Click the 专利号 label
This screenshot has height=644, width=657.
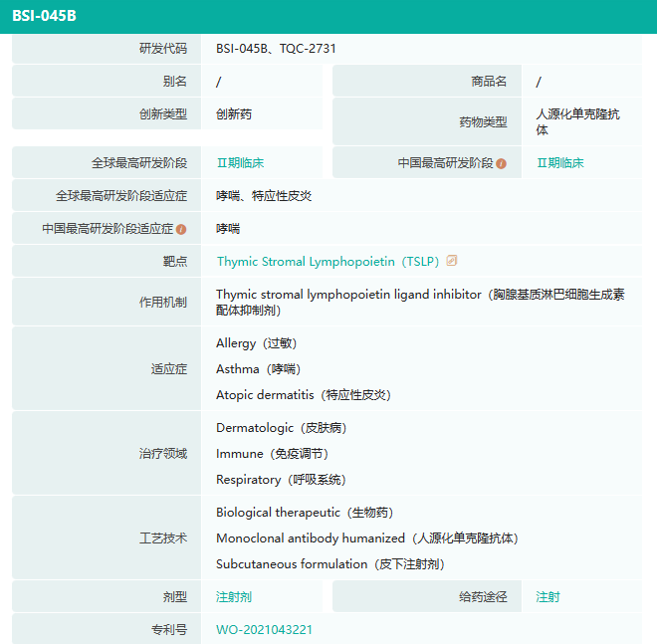[x=169, y=630]
